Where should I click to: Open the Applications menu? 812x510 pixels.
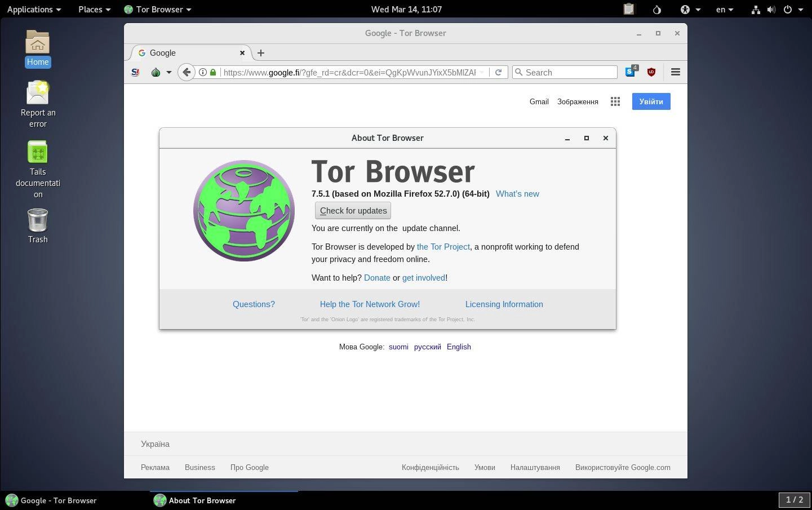(x=34, y=9)
